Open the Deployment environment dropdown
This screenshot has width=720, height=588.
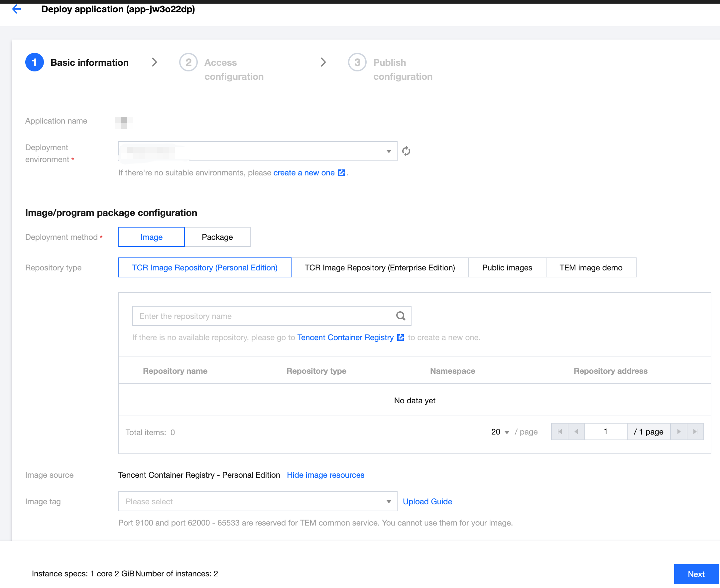(x=258, y=151)
